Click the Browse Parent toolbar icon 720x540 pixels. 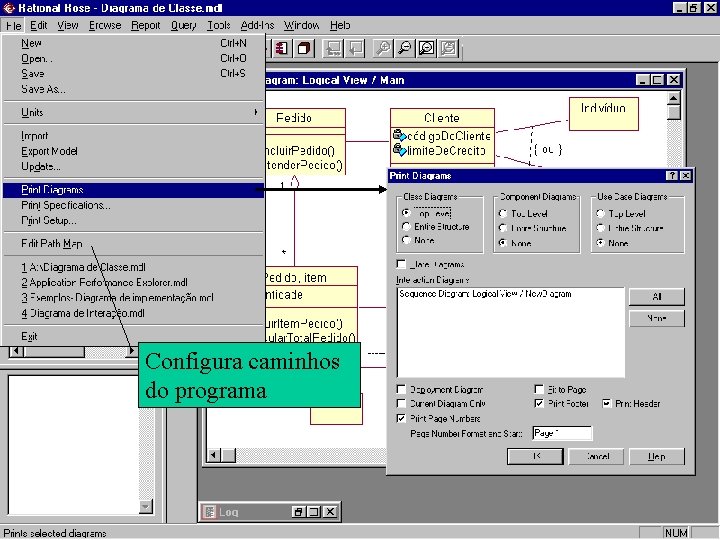pos(334,48)
